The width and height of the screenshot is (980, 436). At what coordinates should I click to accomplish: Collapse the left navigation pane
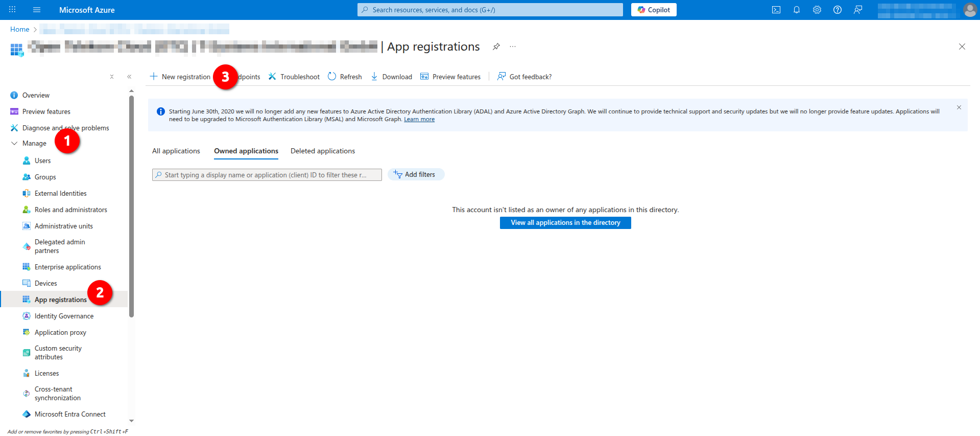click(129, 77)
